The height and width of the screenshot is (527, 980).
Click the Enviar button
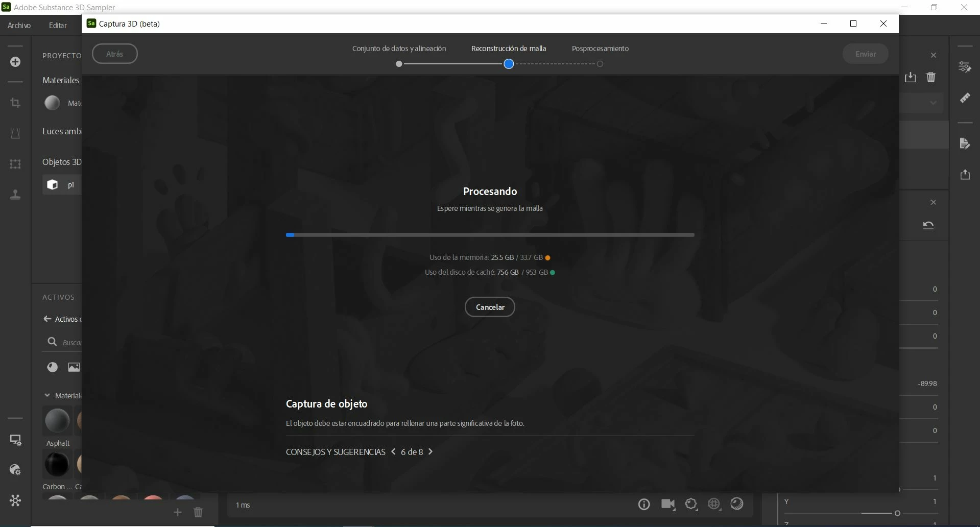[x=866, y=54]
